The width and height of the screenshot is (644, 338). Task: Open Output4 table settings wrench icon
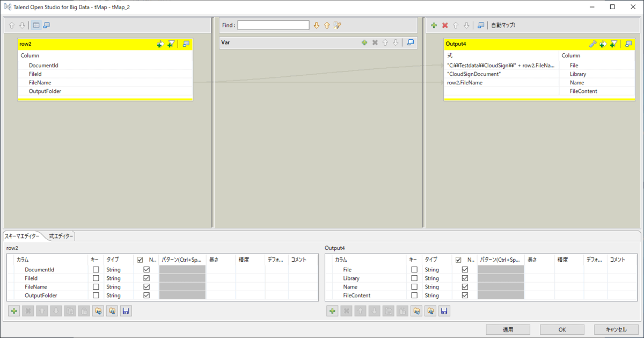click(592, 44)
